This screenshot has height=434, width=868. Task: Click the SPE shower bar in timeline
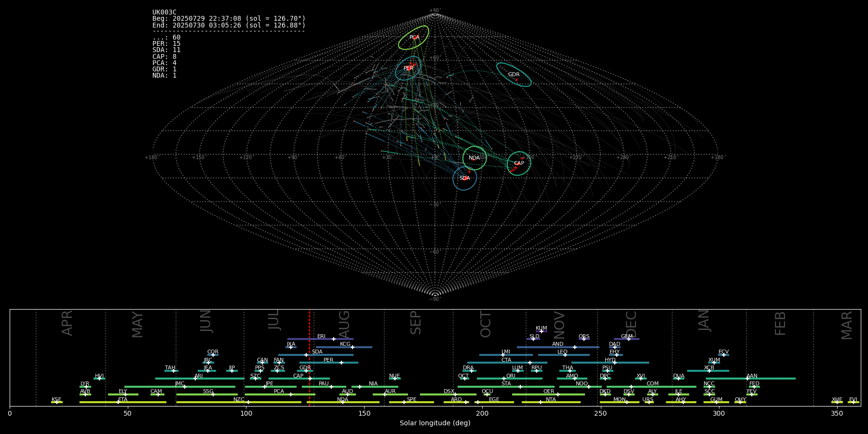[411, 402]
